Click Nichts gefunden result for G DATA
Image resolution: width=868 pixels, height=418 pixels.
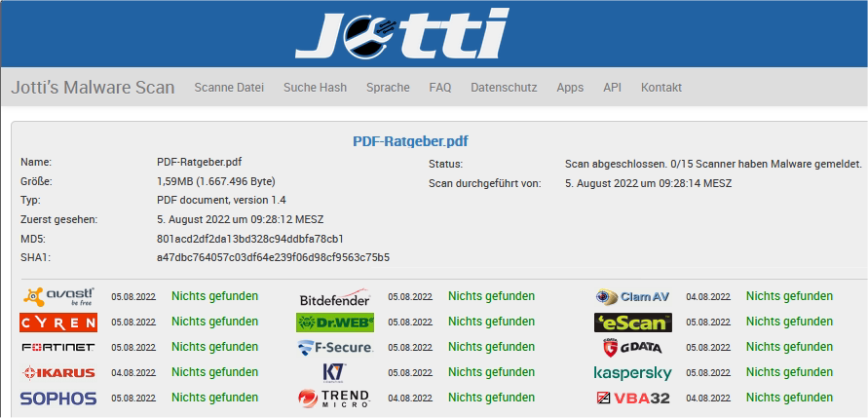click(x=789, y=347)
